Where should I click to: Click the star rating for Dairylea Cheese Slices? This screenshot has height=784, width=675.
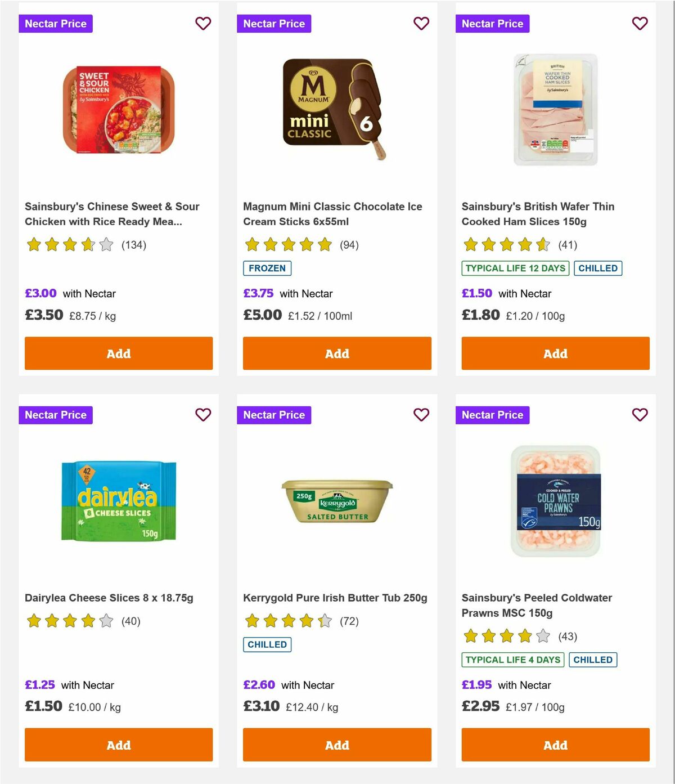click(x=70, y=621)
